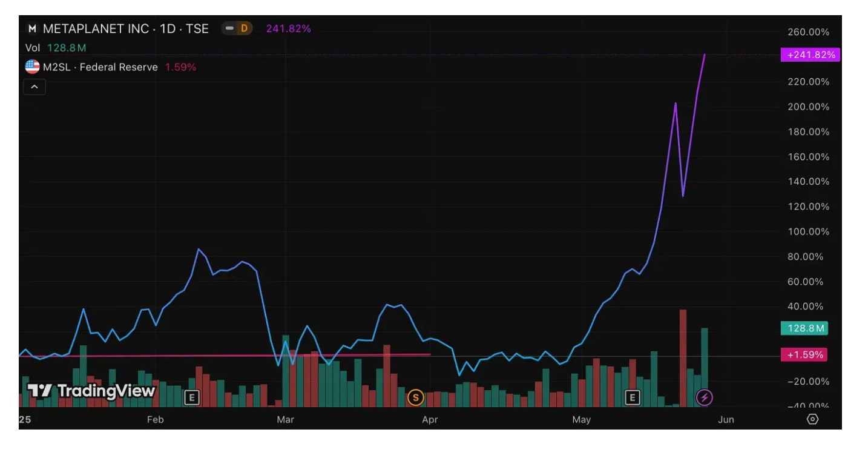Click the TradingView logo watermark
868x458 pixels.
pyautogui.click(x=91, y=391)
